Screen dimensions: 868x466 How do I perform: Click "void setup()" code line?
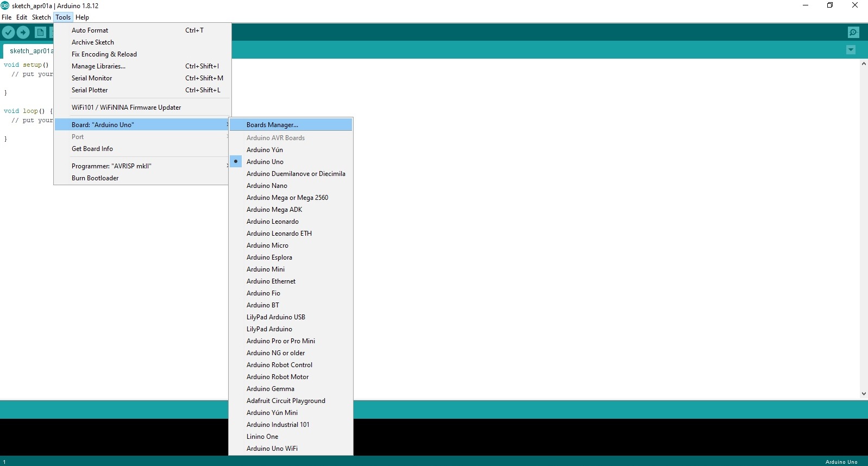(26, 65)
